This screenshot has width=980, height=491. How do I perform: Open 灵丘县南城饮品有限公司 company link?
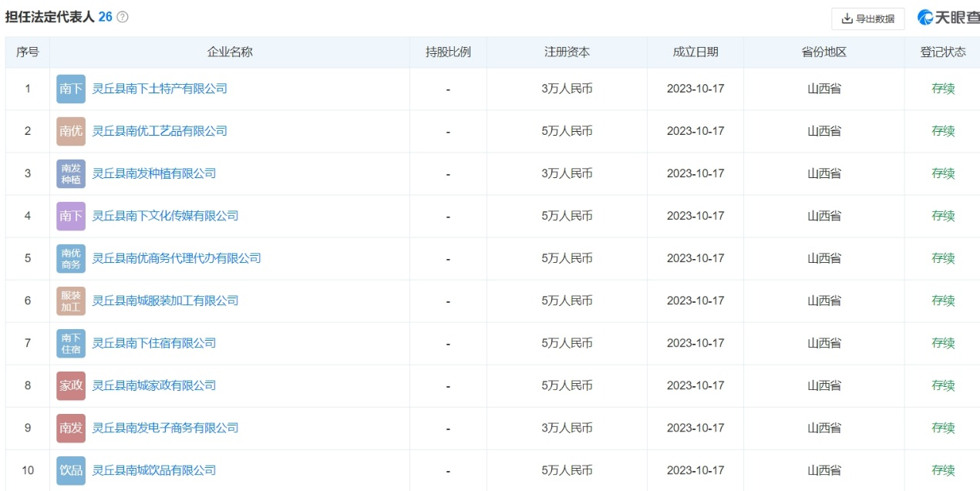(154, 470)
